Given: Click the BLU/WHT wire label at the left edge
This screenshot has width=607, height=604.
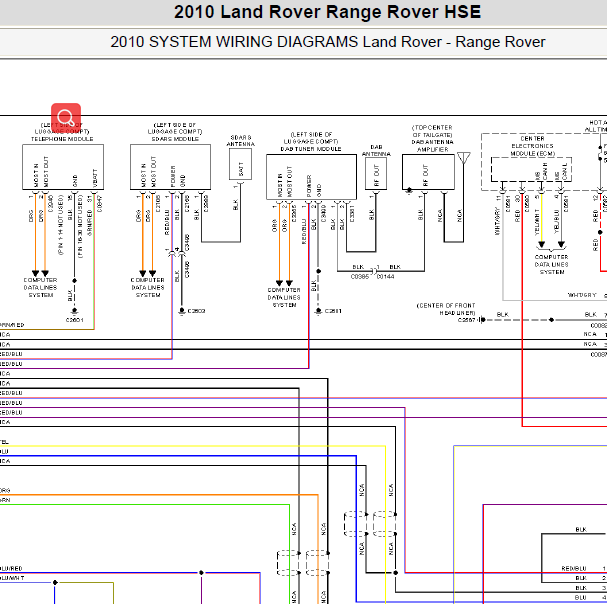Looking at the screenshot, I should [x=12, y=578].
